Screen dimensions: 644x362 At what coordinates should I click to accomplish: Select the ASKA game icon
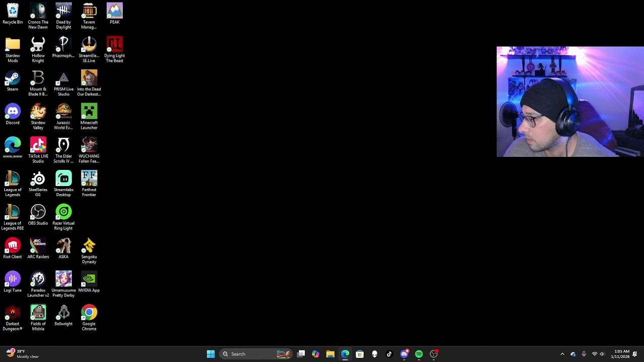63,249
